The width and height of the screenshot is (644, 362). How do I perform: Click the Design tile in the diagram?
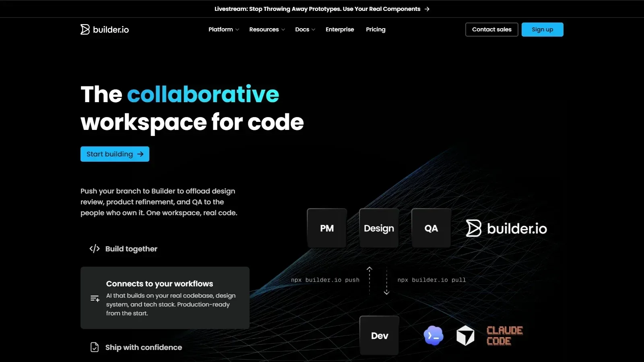pyautogui.click(x=379, y=228)
